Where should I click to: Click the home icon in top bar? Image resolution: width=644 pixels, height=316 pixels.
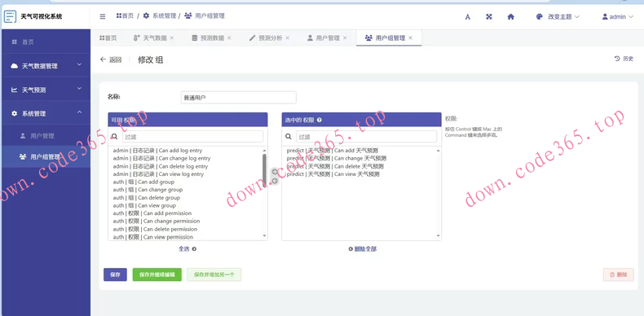511,17
